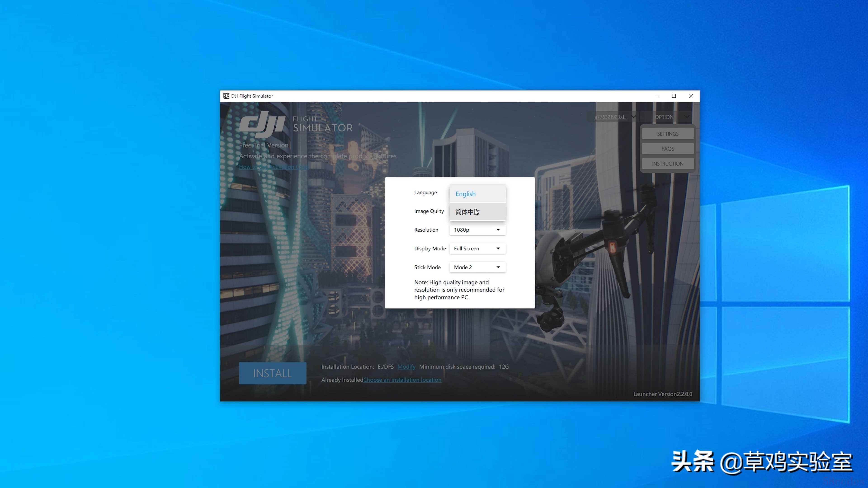This screenshot has width=868, height=488.
Task: Open SETTINGS from the option menu
Action: 668,134
